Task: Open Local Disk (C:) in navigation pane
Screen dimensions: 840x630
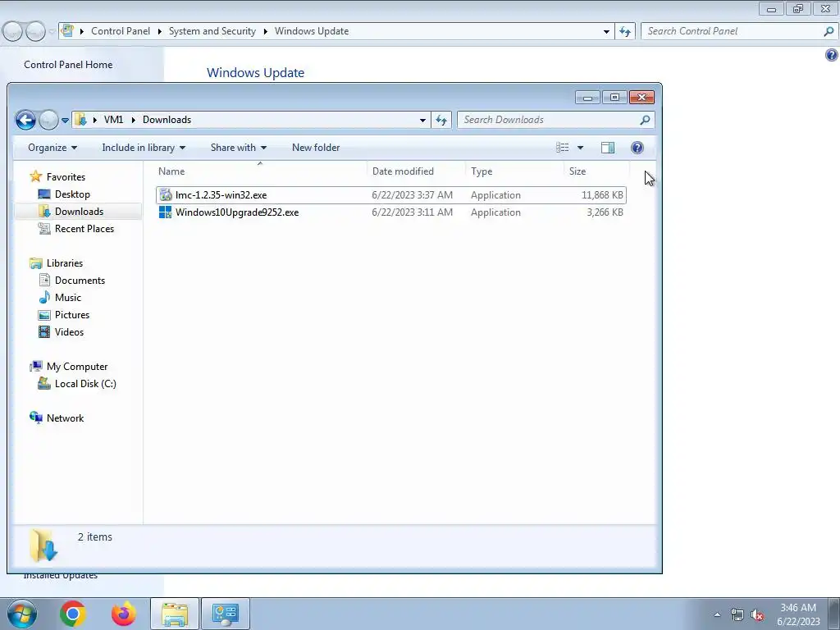Action: click(85, 384)
